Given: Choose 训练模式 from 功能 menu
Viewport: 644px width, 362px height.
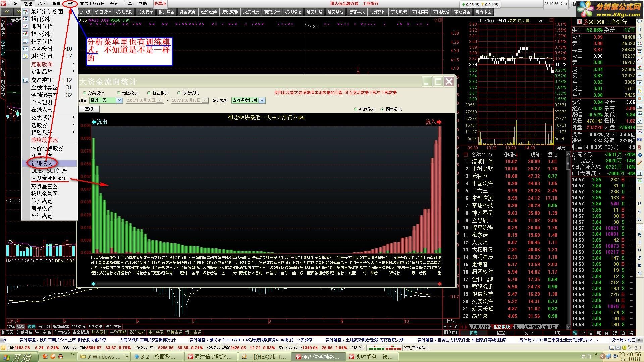Looking at the screenshot, I should [49, 163].
